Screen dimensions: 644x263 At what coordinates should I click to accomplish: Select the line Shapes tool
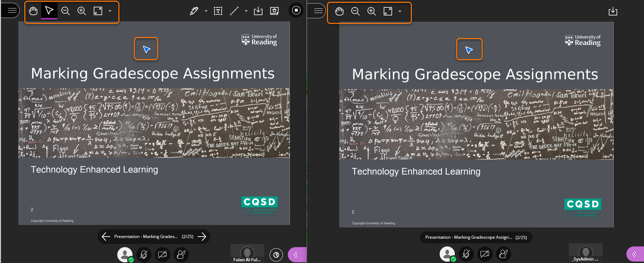pyautogui.click(x=234, y=11)
